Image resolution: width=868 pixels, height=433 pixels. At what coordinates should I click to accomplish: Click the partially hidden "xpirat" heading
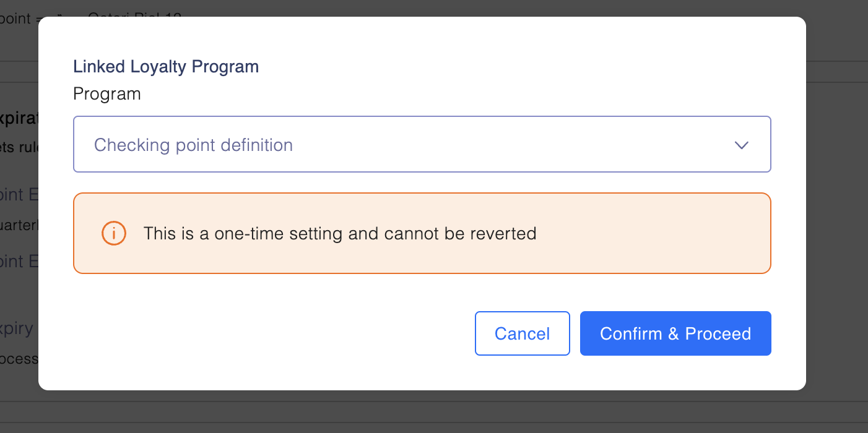[x=19, y=118]
